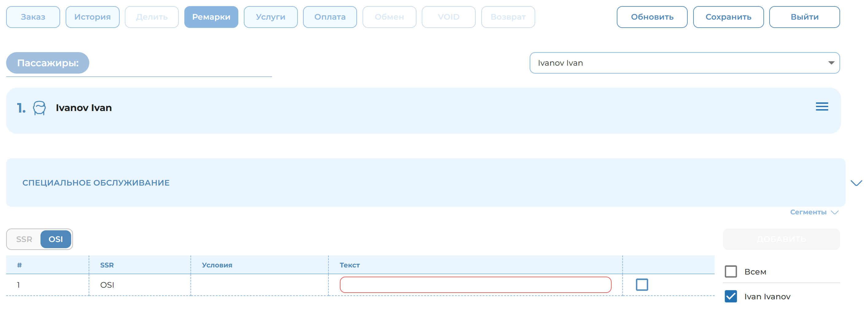The height and width of the screenshot is (311, 868).
Task: Focus the red-outlined Текст input field
Action: [x=475, y=285]
